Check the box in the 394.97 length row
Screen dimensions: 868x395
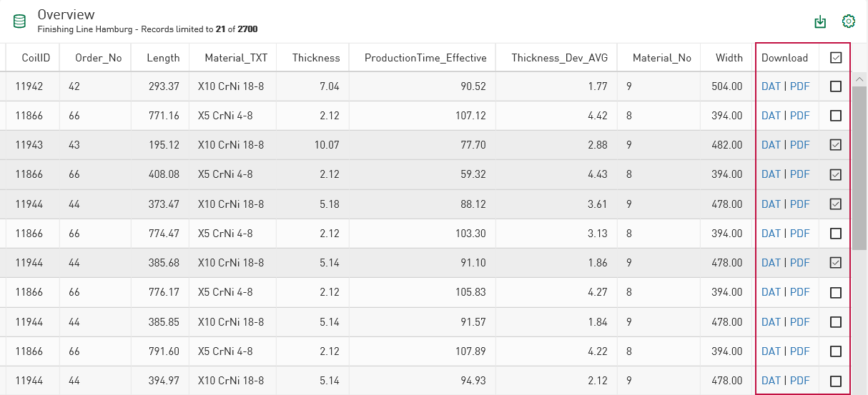coord(836,381)
